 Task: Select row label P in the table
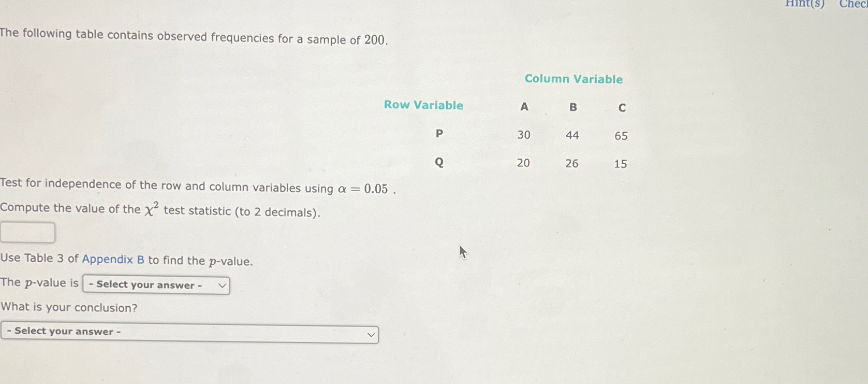[x=438, y=133]
